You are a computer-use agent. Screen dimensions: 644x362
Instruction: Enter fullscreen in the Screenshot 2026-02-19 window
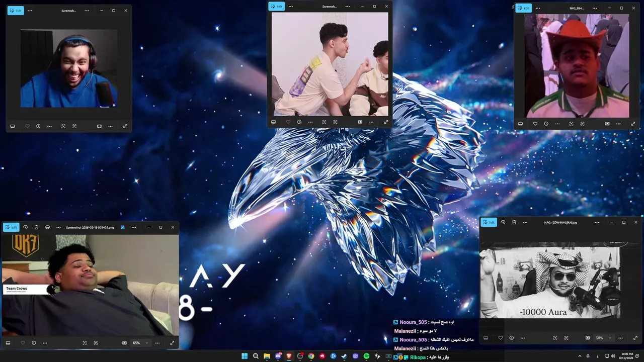pos(172,343)
